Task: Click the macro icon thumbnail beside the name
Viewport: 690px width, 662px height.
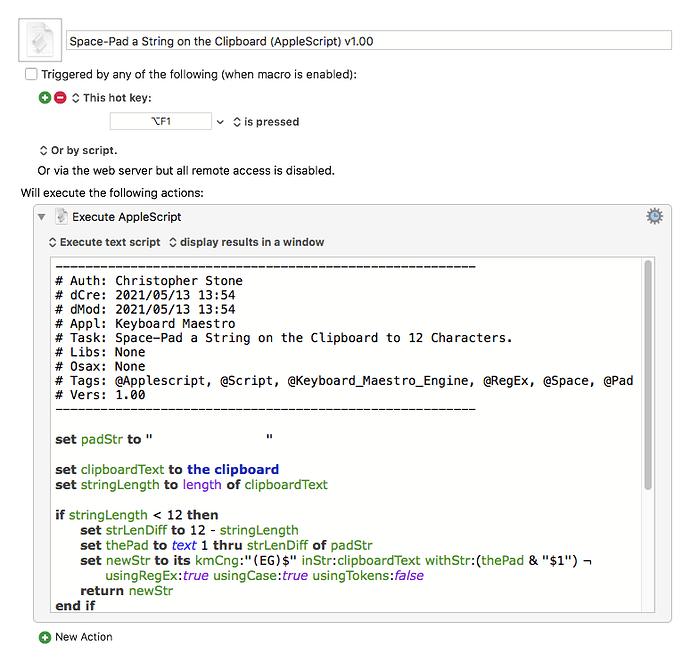Action: click(x=40, y=40)
